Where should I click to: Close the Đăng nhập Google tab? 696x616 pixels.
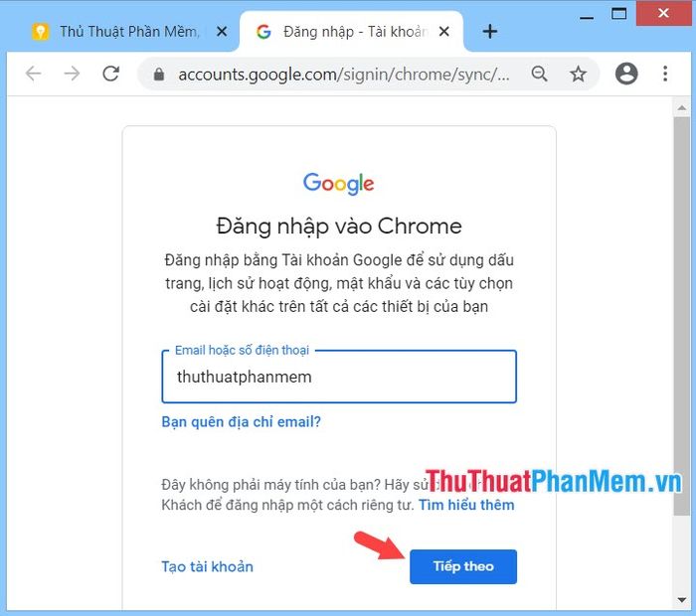(x=443, y=32)
